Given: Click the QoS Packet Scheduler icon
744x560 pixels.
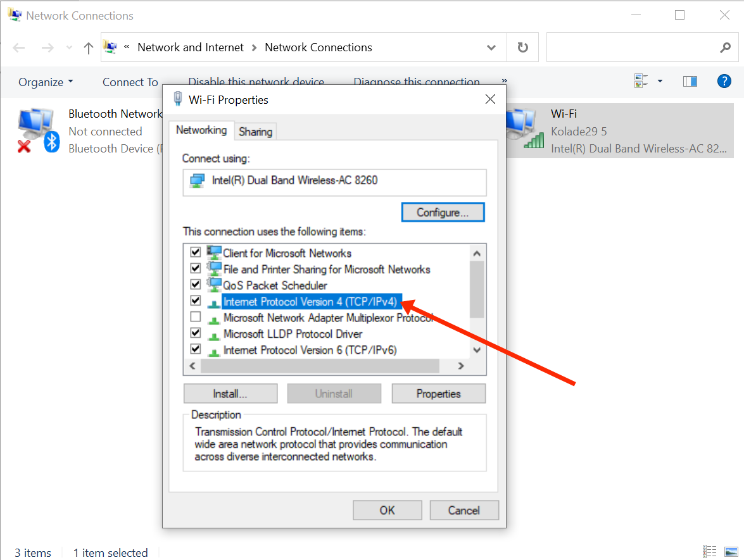Looking at the screenshot, I should point(214,285).
